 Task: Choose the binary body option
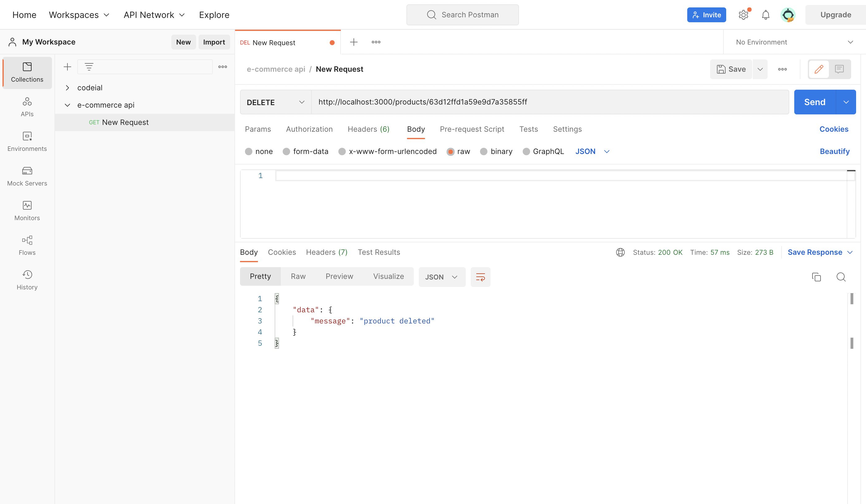point(483,152)
